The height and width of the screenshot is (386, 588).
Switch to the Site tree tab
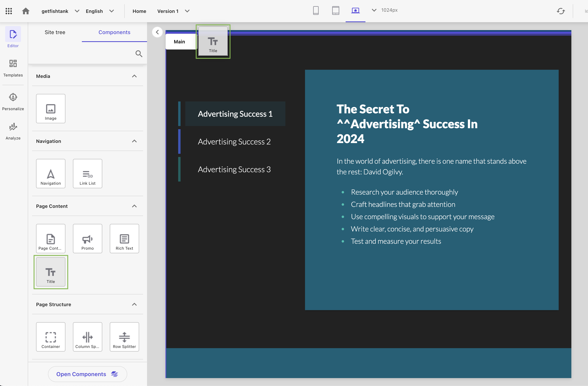[x=55, y=32]
